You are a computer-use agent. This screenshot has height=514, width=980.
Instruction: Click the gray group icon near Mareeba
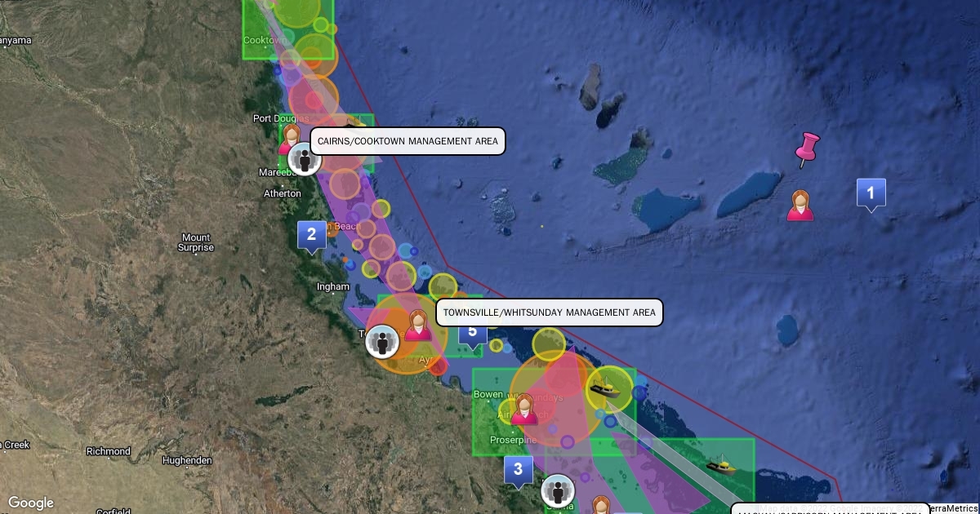click(x=304, y=159)
